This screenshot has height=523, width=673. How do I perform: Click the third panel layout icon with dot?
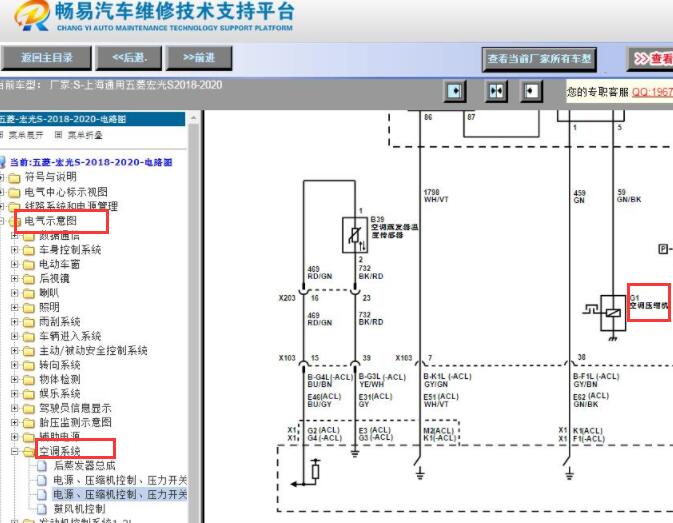(x=531, y=91)
